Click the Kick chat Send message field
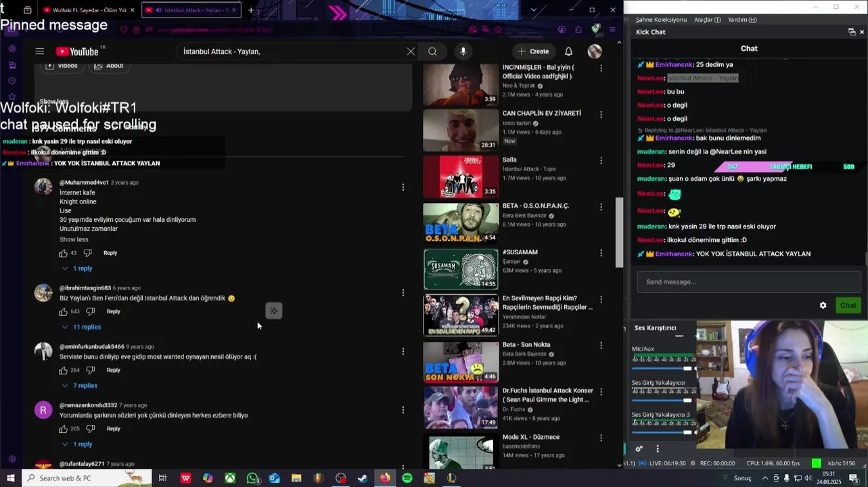The image size is (868, 487). click(748, 282)
